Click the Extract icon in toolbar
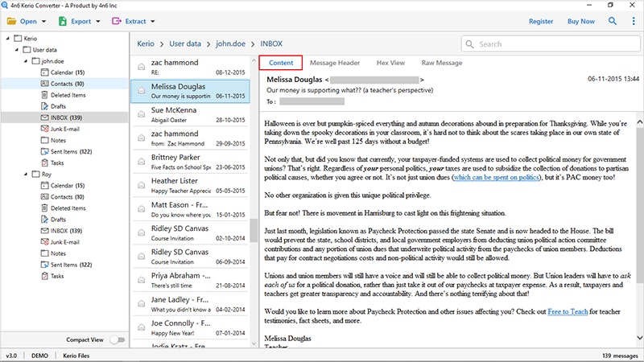Viewport: 644px width, 362px height. pyautogui.click(x=117, y=22)
